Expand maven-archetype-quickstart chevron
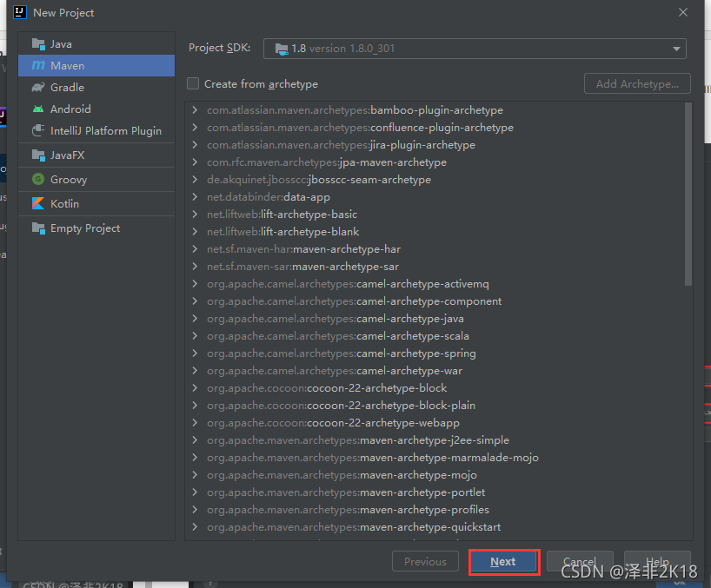Image resolution: width=711 pixels, height=588 pixels. [195, 527]
